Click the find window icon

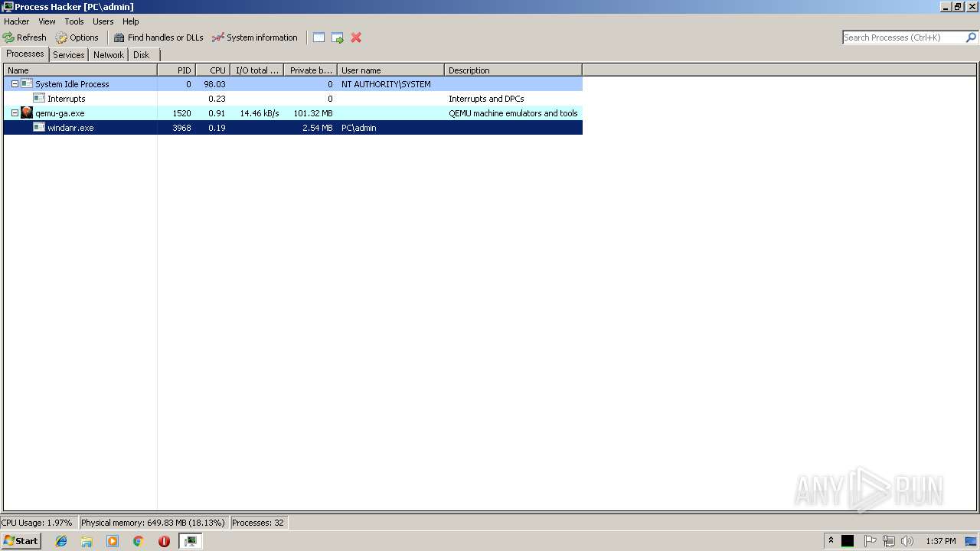point(319,37)
